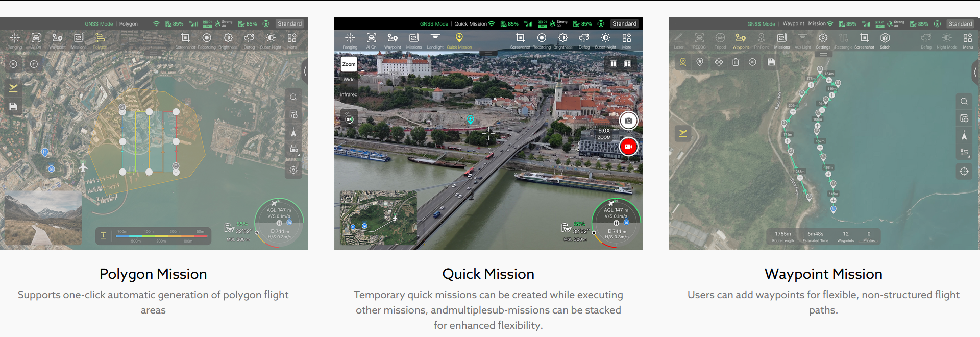
Task: Open Missions in Waypoint Mission toolbar
Action: click(781, 39)
